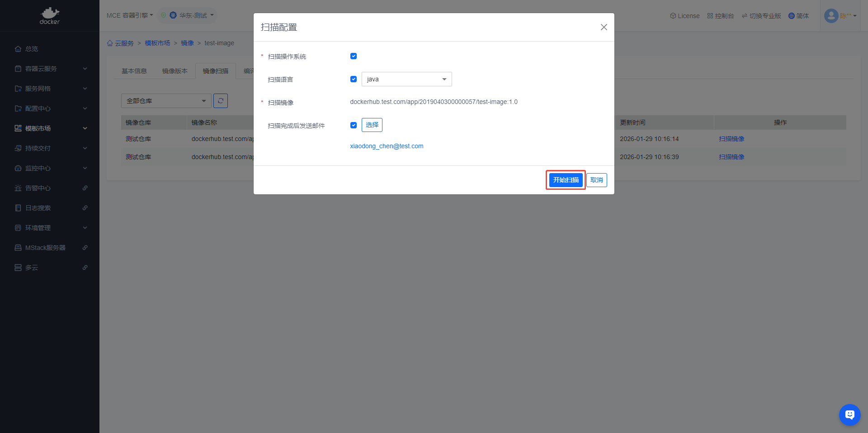Open the 控制台 console icon

click(710, 16)
